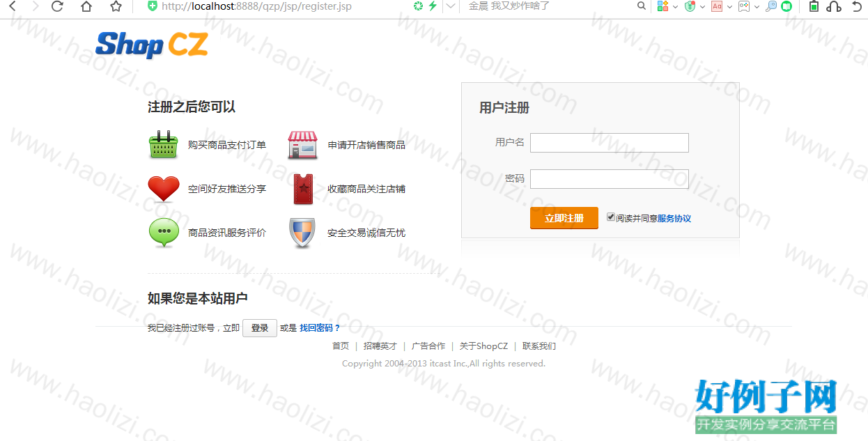Open footer link 联系我们
868x441 pixels.
coord(539,346)
